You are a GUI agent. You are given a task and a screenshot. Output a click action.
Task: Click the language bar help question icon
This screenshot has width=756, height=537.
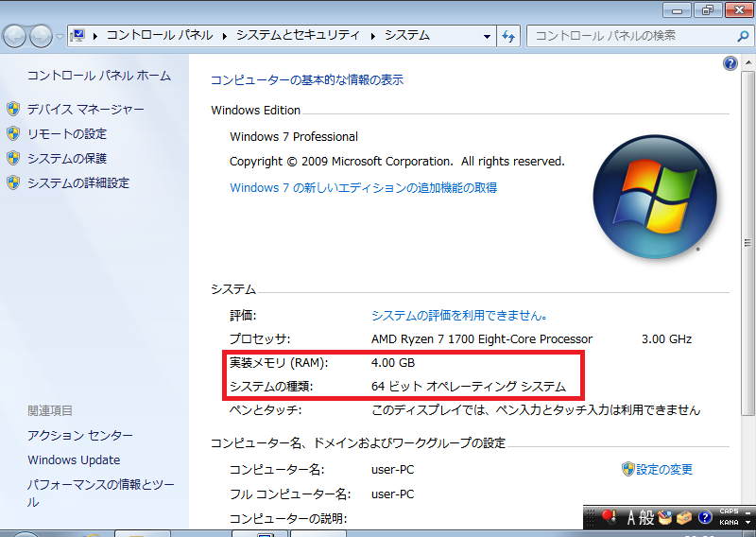pyautogui.click(x=705, y=518)
